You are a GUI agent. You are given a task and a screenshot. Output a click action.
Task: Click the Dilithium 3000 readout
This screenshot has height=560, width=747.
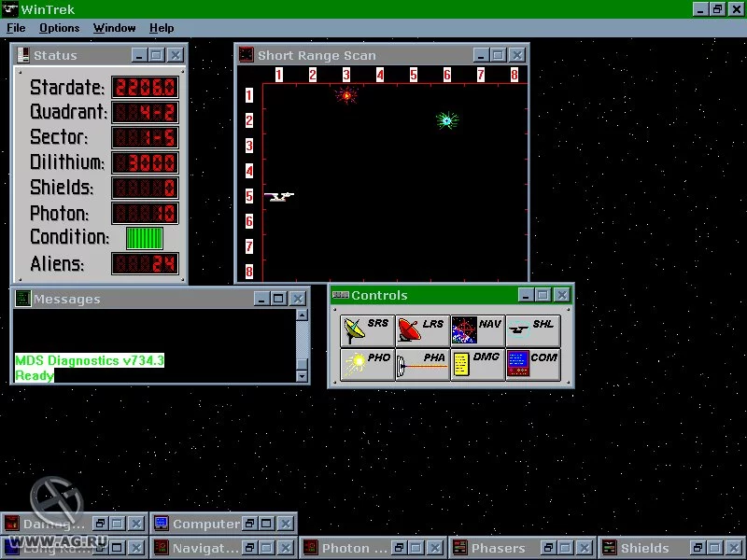click(146, 162)
